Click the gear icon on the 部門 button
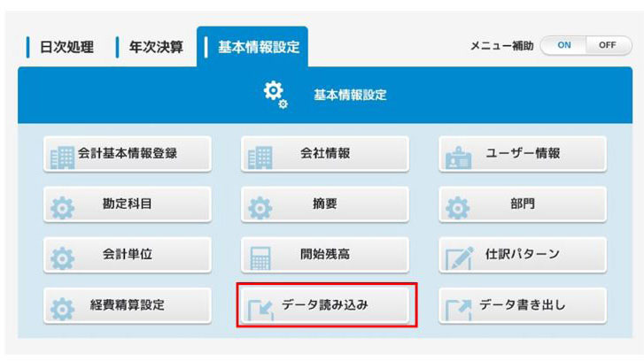The height and width of the screenshot is (361, 644). [458, 208]
